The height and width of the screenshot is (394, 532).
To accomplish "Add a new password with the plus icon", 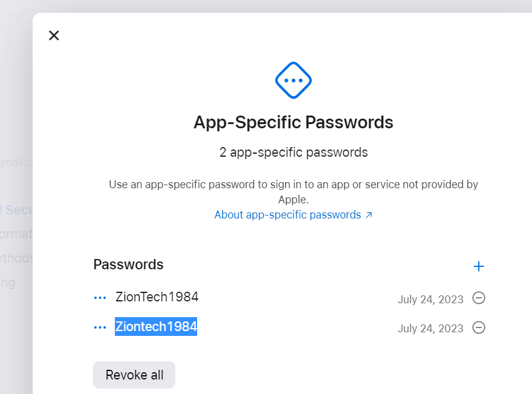I will (479, 266).
